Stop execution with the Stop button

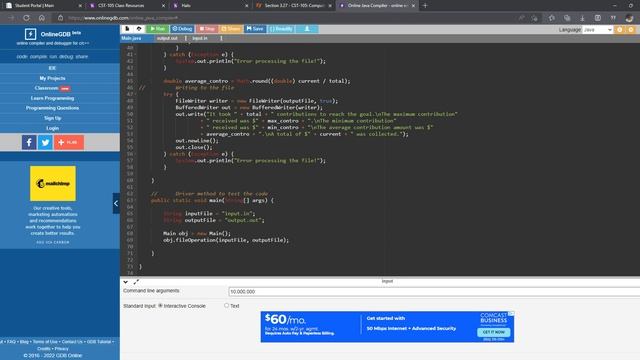pyautogui.click(x=207, y=29)
